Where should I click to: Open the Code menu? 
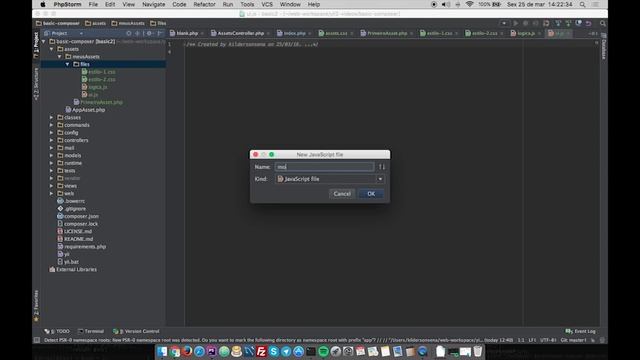179,4
